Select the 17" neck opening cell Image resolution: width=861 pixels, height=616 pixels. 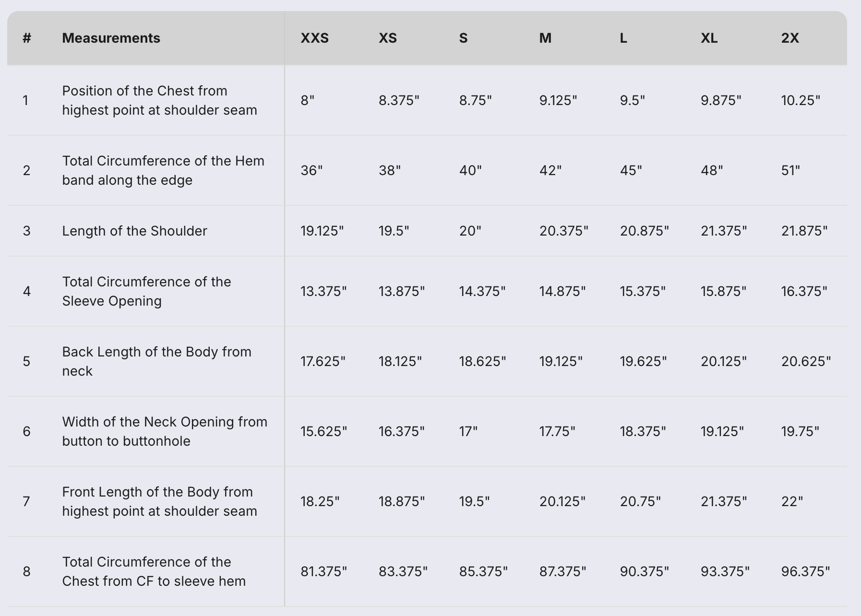[x=468, y=431]
